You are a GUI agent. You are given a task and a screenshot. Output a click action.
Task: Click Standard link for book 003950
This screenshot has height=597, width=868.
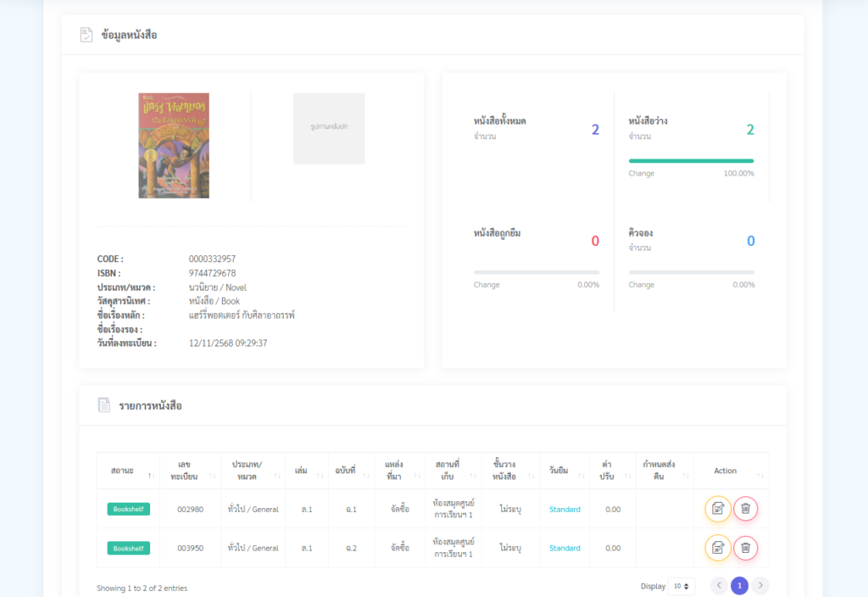565,549
